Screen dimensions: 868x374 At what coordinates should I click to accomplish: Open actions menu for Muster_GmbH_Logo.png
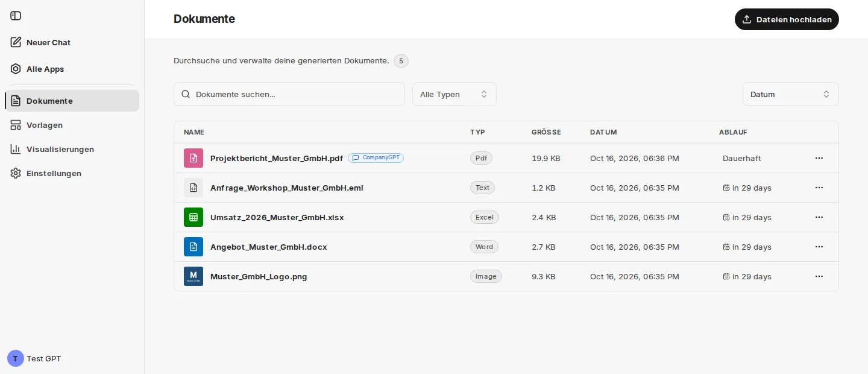[819, 276]
